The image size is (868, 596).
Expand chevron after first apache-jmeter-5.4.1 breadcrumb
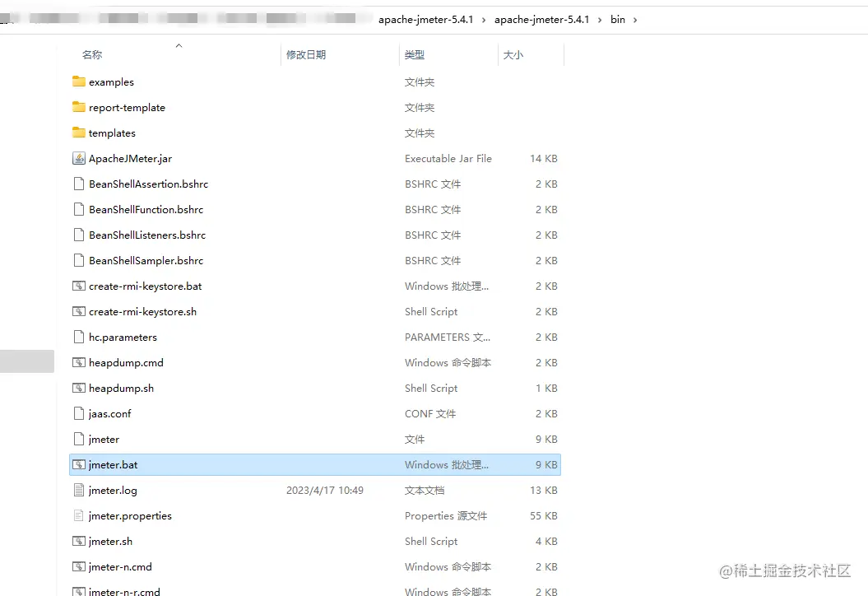(484, 20)
